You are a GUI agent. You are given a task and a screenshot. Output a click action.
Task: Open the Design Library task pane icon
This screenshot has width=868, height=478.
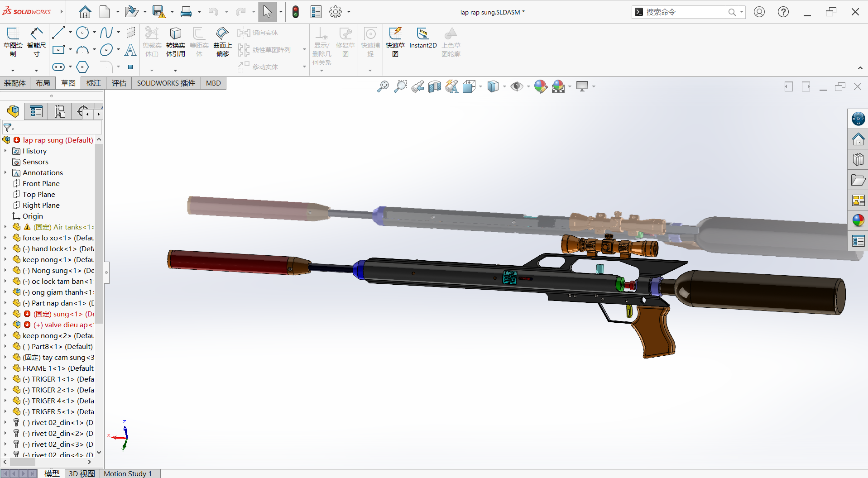pyautogui.click(x=858, y=159)
